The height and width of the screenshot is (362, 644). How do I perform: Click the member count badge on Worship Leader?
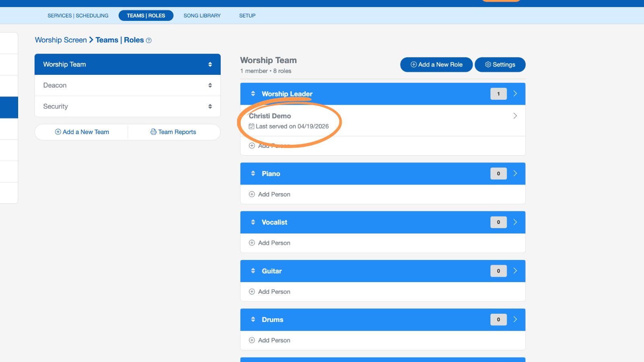(498, 93)
